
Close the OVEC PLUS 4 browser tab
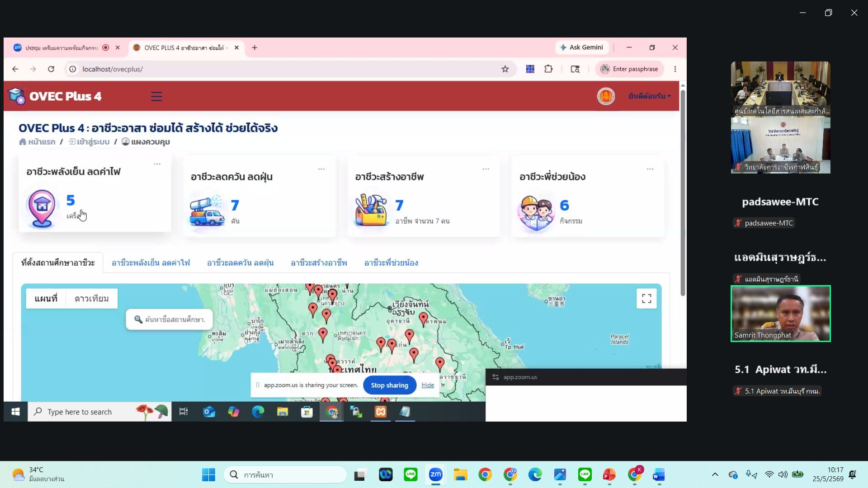click(x=236, y=48)
